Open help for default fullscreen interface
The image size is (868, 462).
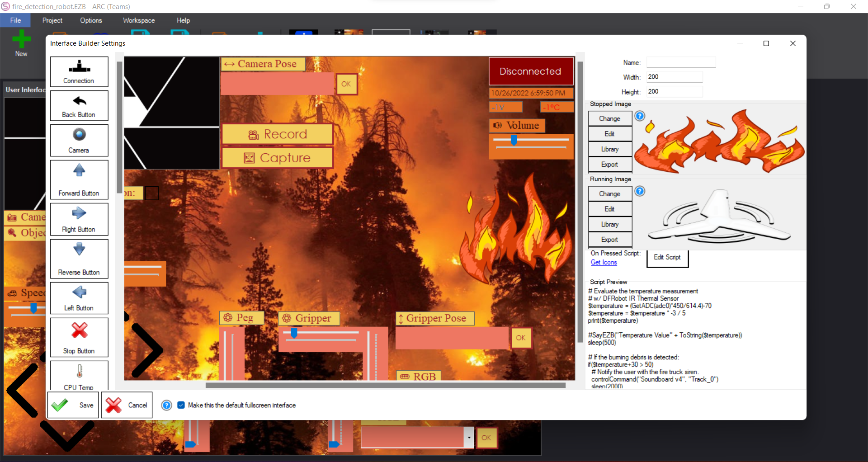tap(167, 405)
